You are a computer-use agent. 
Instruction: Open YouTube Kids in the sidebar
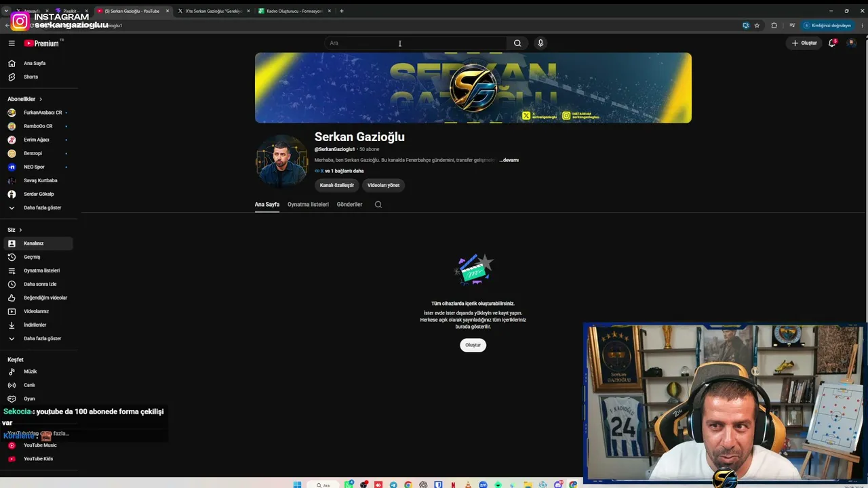point(39,459)
